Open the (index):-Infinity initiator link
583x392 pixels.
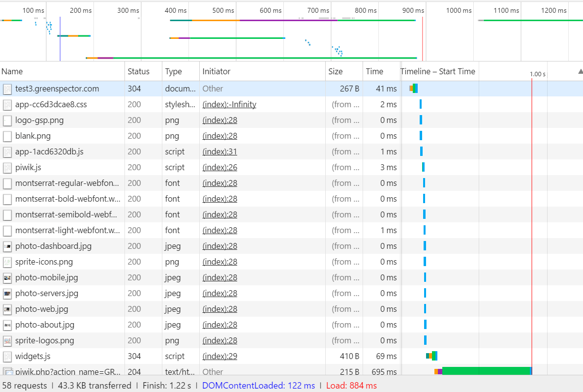[229, 104]
